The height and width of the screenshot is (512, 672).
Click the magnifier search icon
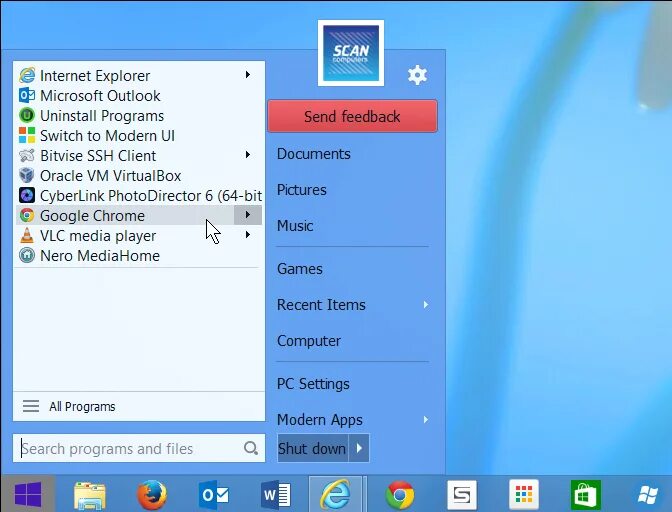click(251, 448)
